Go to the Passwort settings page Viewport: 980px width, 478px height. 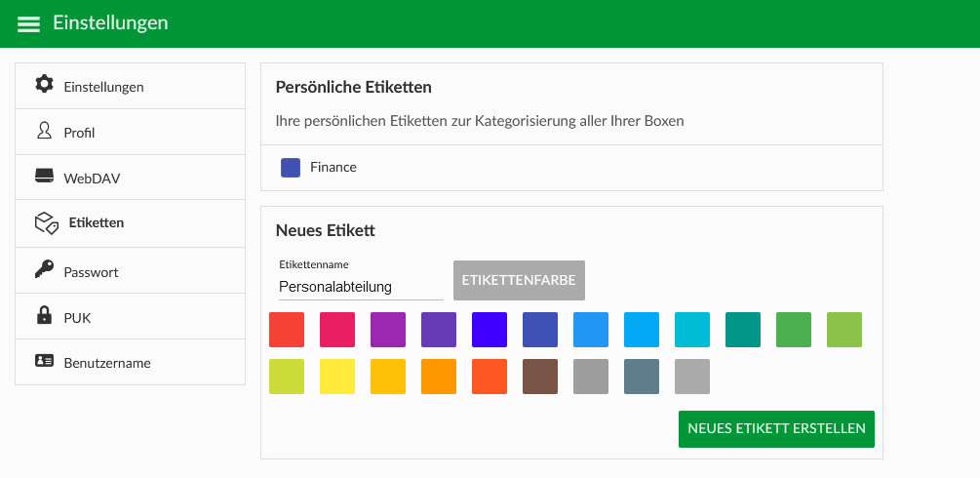pos(130,270)
